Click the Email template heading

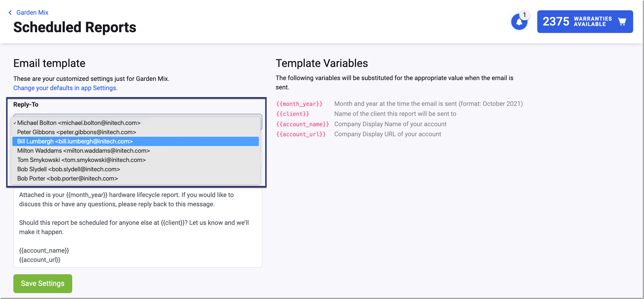click(x=49, y=63)
